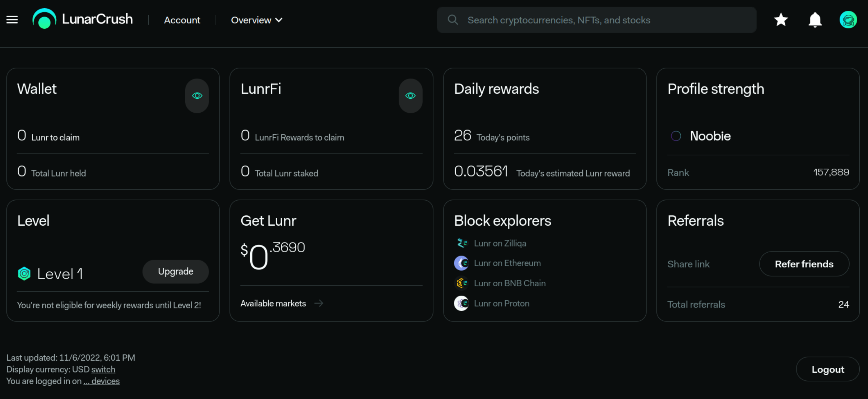This screenshot has width=868, height=399.
Task: Click the Zilliqa explorer icon
Action: (461, 243)
